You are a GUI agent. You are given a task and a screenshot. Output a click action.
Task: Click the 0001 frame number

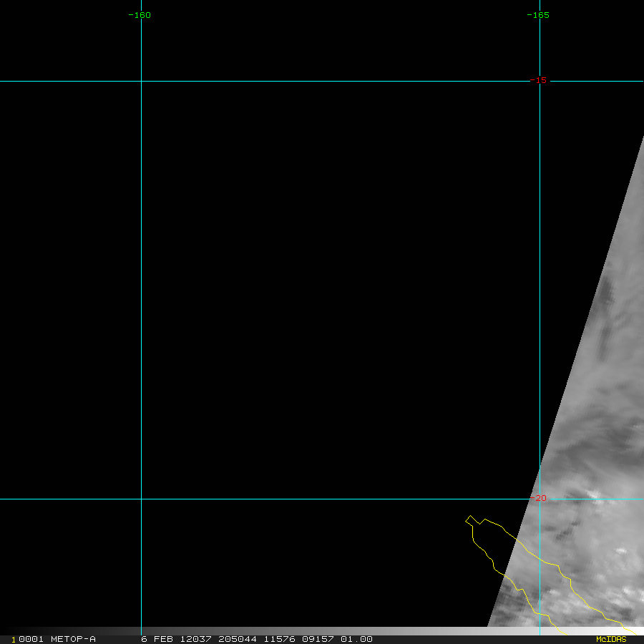pos(29,639)
